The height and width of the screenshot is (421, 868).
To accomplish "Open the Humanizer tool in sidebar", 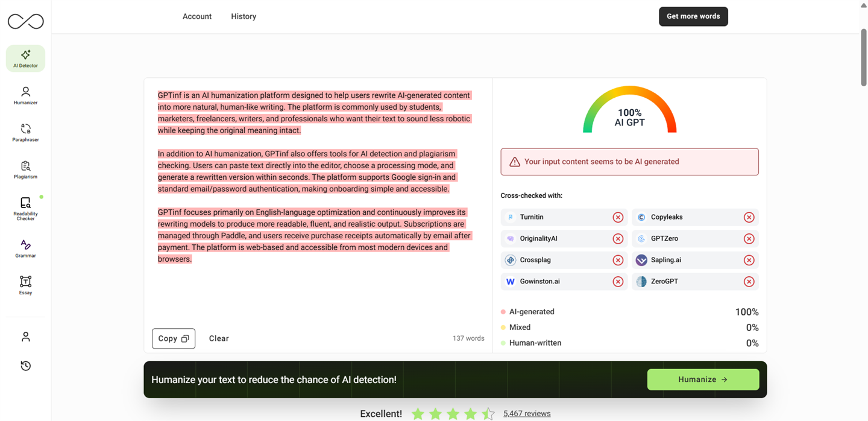I will [25, 95].
